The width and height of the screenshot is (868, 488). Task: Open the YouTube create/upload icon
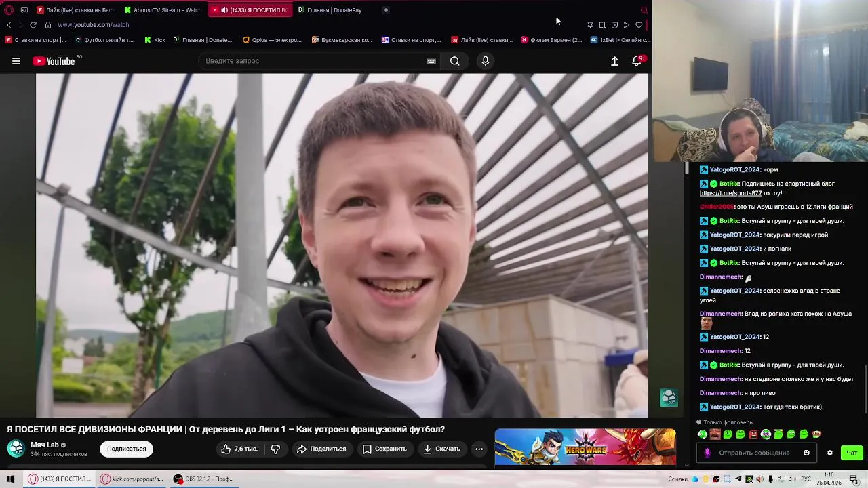614,61
